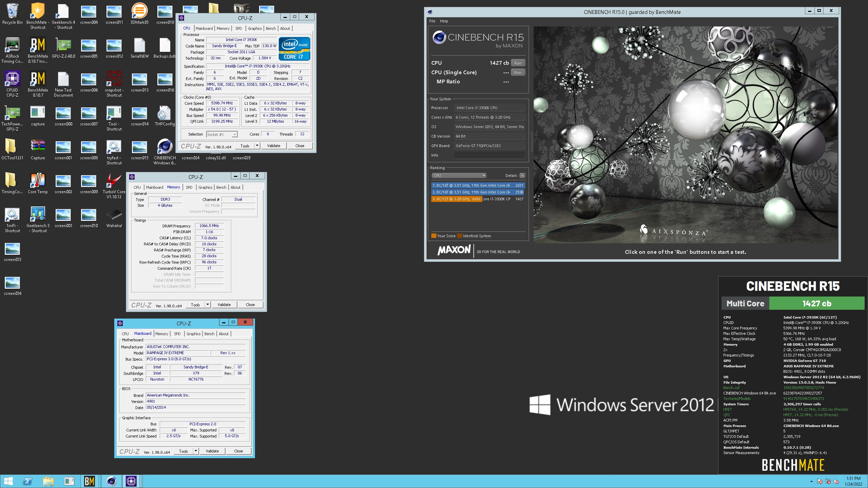Viewport: 868px width, 488px height.
Task: Switch to Bench tab in top CPU-Z
Action: point(271,28)
